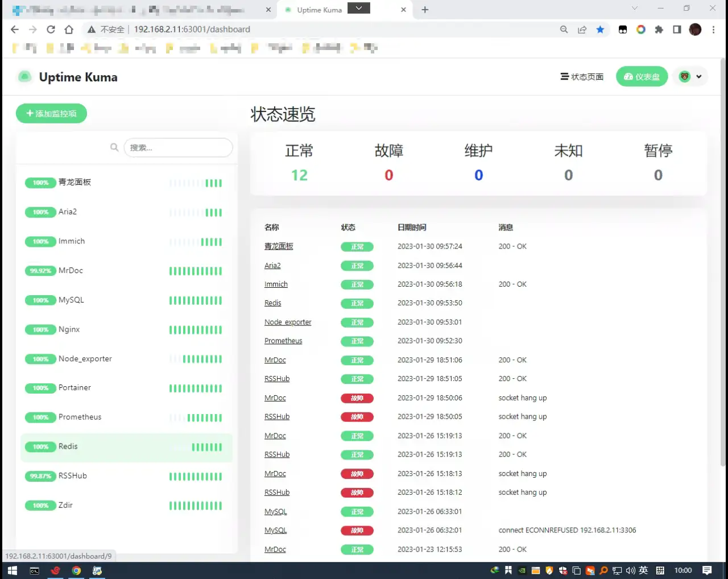The height and width of the screenshot is (579, 728).
Task: Open the Portainer monitor
Action: pos(126,388)
